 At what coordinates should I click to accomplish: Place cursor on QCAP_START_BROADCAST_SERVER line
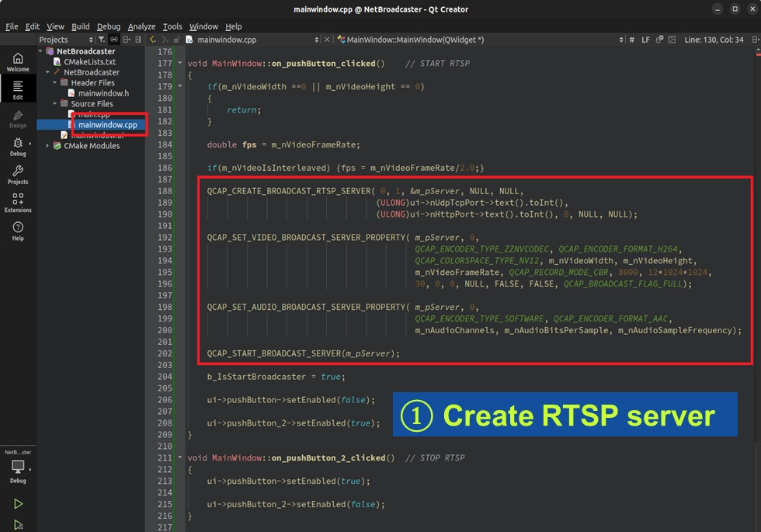tap(304, 353)
